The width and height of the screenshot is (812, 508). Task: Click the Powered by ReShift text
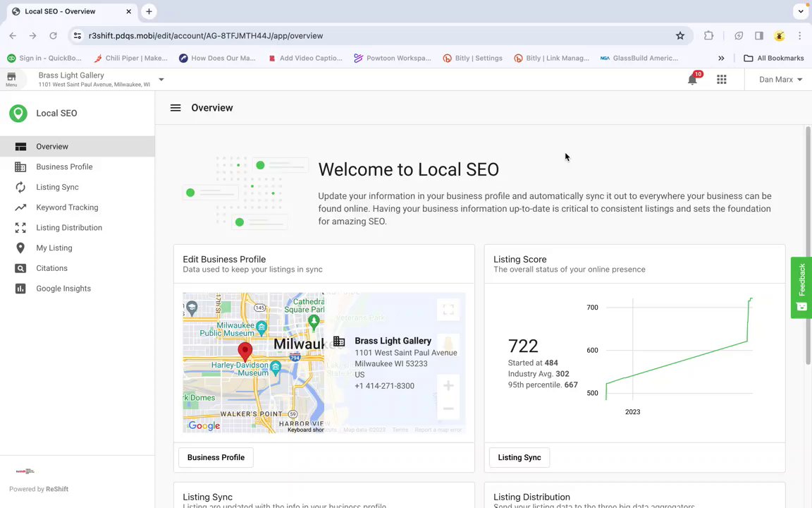tap(39, 489)
